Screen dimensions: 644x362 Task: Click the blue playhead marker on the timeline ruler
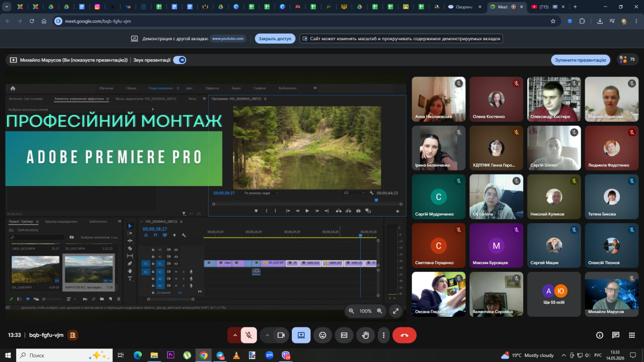click(x=360, y=235)
